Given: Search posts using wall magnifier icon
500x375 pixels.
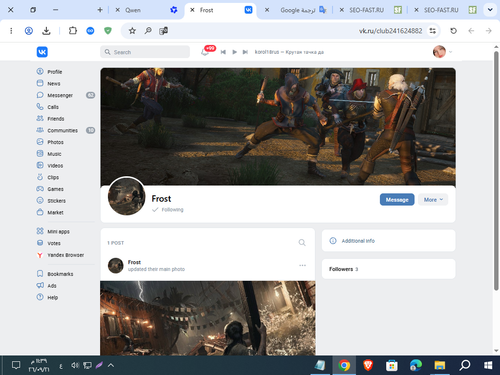Looking at the screenshot, I should coord(302,242).
